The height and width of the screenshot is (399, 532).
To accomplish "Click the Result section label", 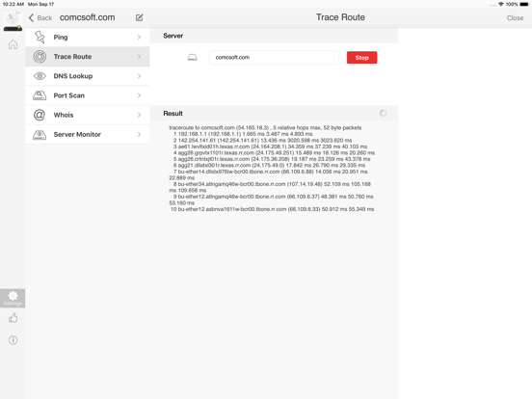I will point(173,114).
